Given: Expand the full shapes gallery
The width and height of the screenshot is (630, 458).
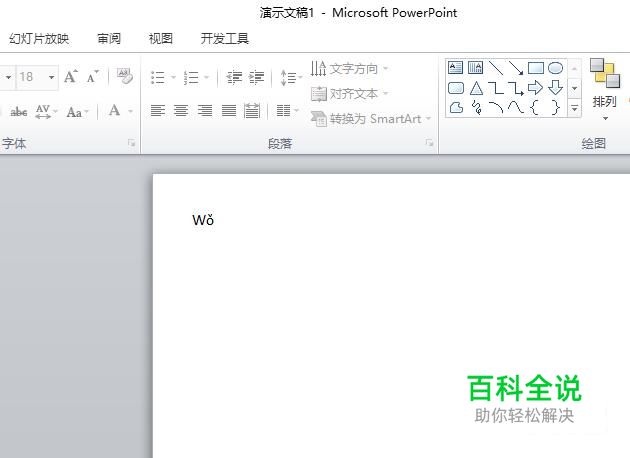Looking at the screenshot, I should pos(575,108).
